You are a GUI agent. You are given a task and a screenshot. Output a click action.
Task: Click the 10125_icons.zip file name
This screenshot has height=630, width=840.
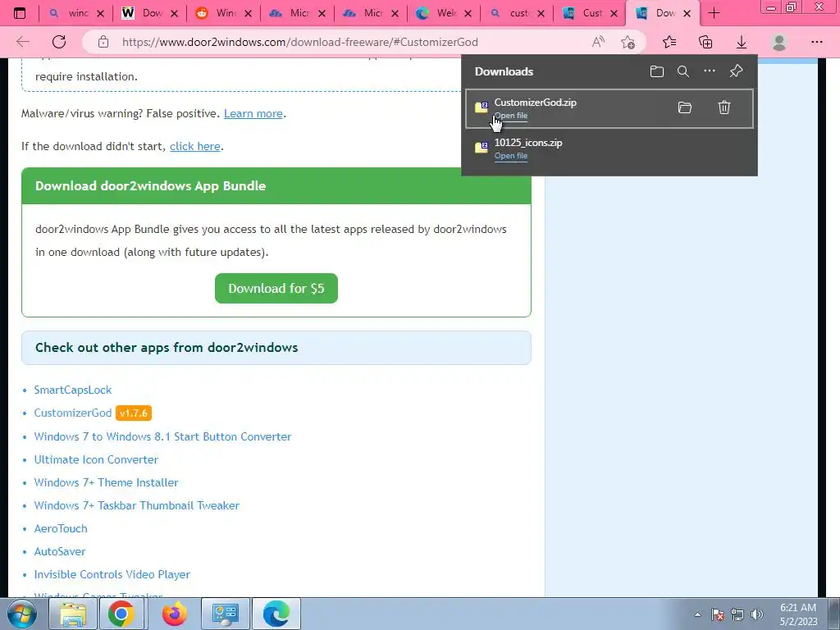[x=528, y=143]
